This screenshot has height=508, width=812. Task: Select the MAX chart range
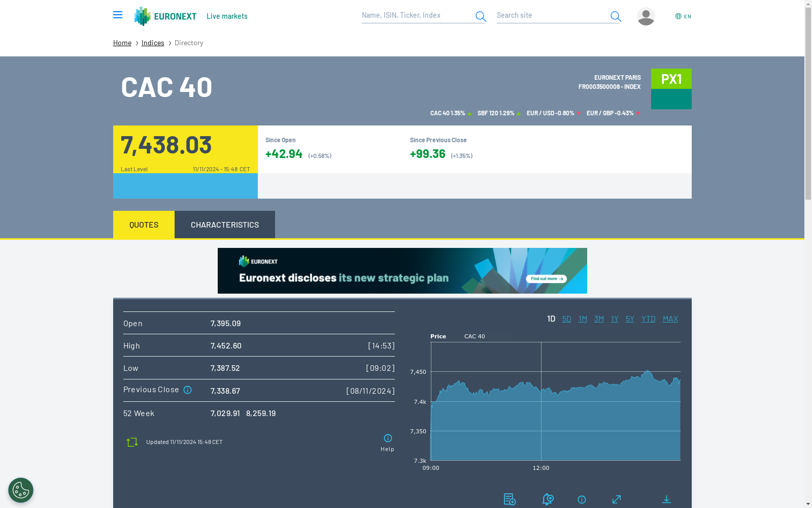coord(670,319)
